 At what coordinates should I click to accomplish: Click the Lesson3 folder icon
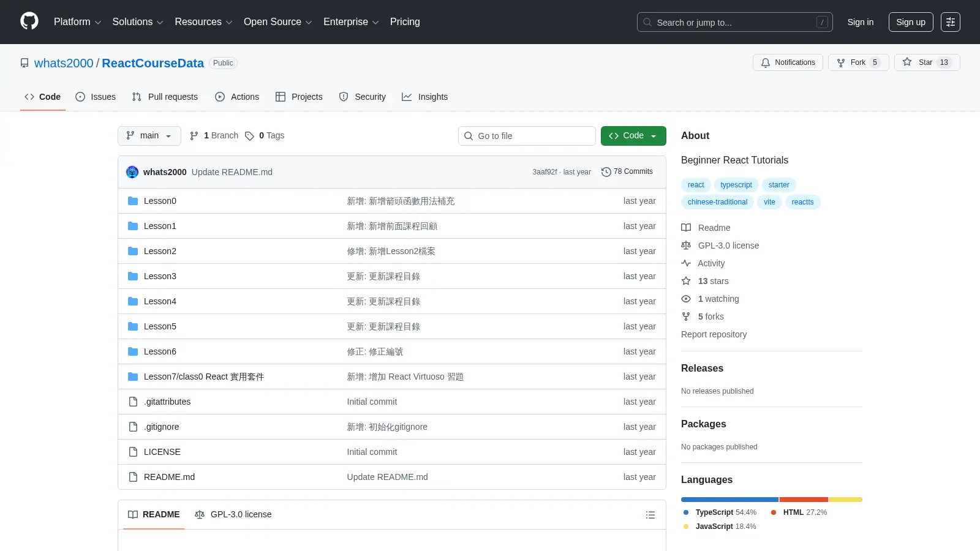[x=133, y=276]
